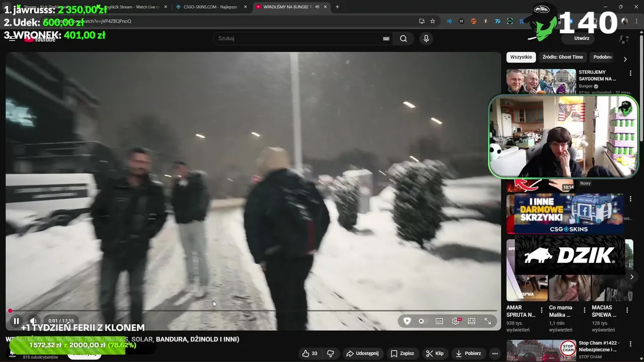Switch to theater mode
The height and width of the screenshot is (362, 644).
471,321
